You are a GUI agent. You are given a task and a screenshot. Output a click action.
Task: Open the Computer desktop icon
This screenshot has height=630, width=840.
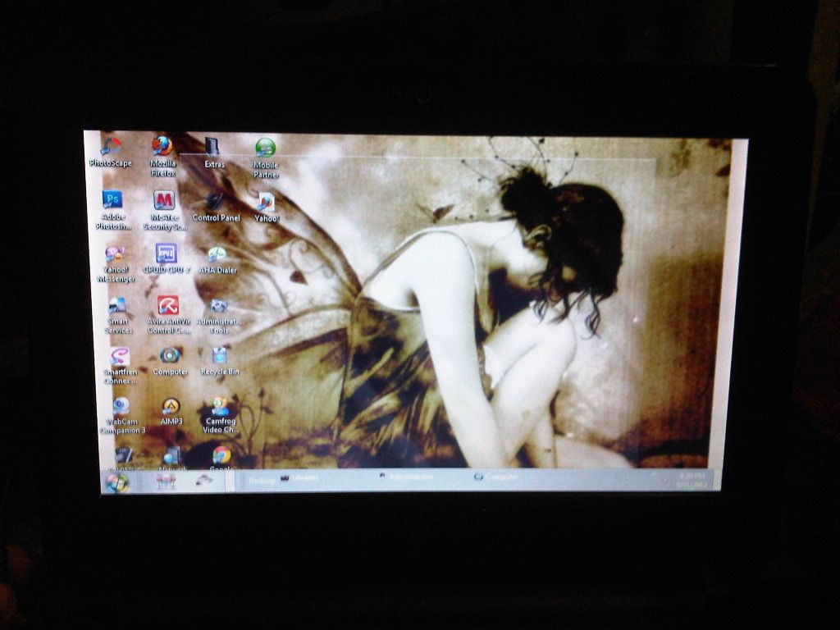point(171,362)
